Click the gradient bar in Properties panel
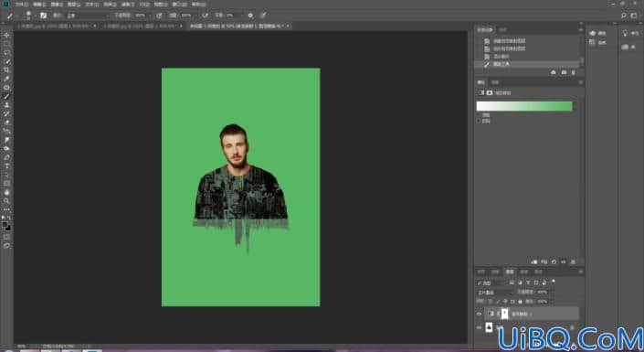Screen dimensions: 644x352 coord(524,106)
